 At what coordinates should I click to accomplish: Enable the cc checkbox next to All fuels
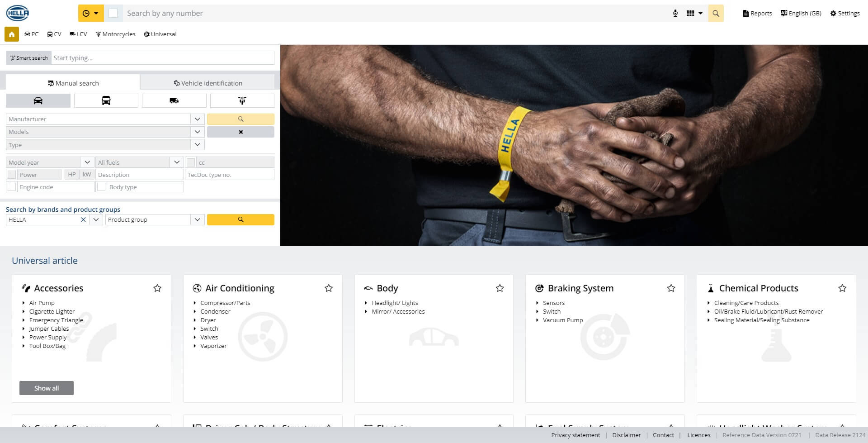[x=191, y=162]
